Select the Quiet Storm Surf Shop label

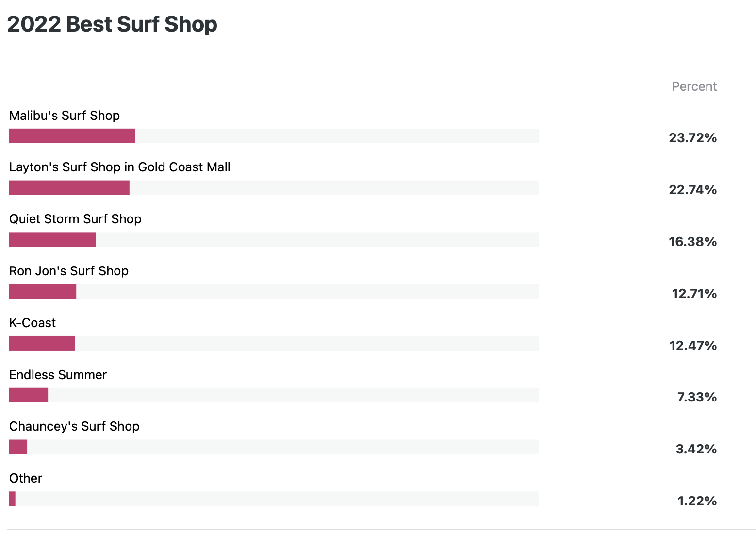[x=75, y=219]
